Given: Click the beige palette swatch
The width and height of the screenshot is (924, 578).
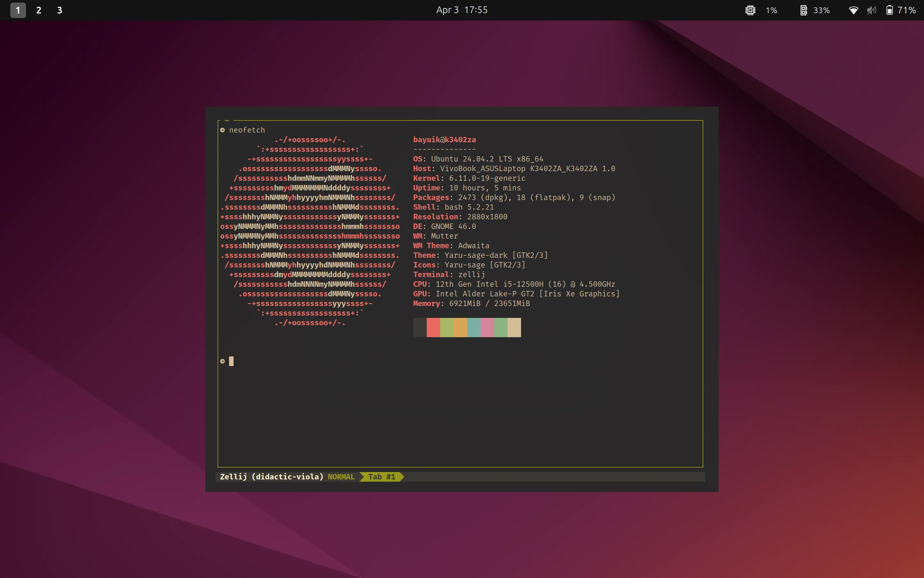Looking at the screenshot, I should [514, 327].
